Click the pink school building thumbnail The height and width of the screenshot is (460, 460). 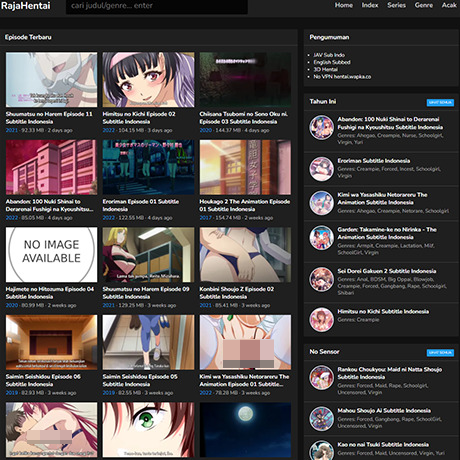tap(51, 167)
